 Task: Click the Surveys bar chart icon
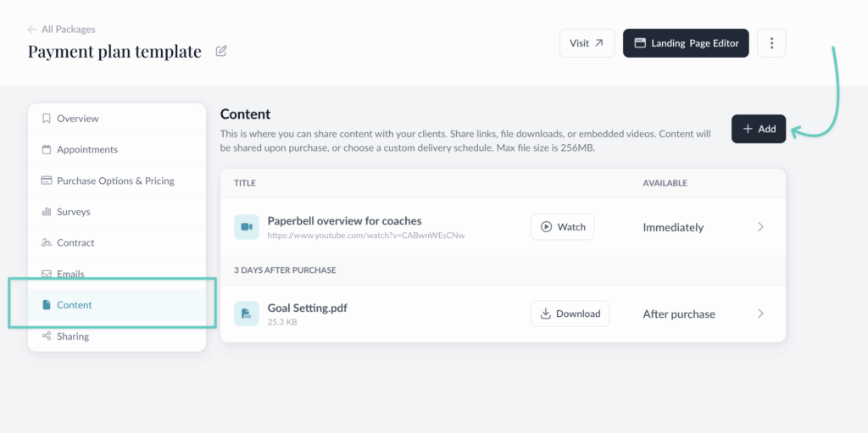pos(47,212)
